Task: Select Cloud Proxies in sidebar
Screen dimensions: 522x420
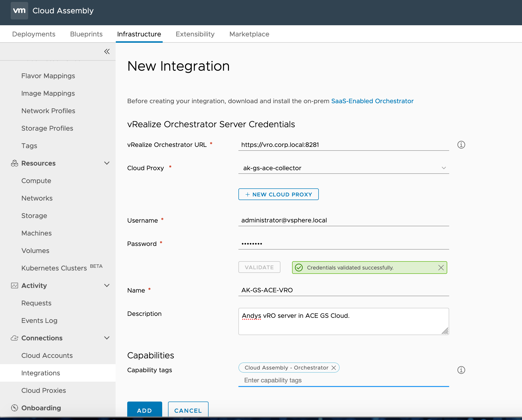Action: [44, 390]
